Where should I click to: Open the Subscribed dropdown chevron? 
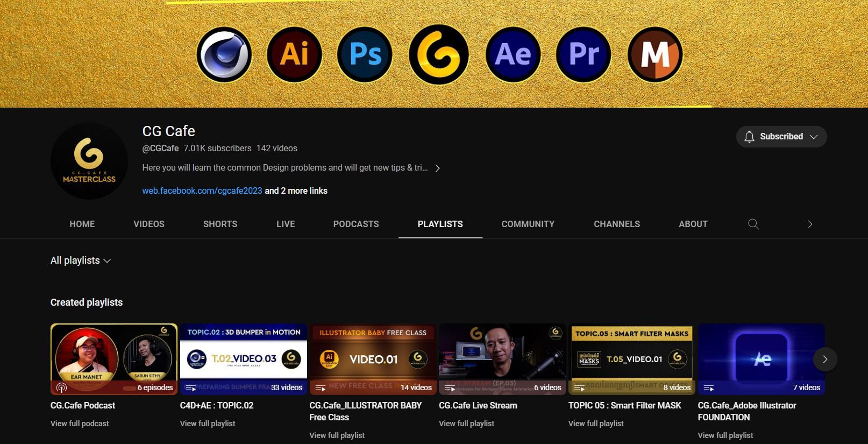coord(814,137)
